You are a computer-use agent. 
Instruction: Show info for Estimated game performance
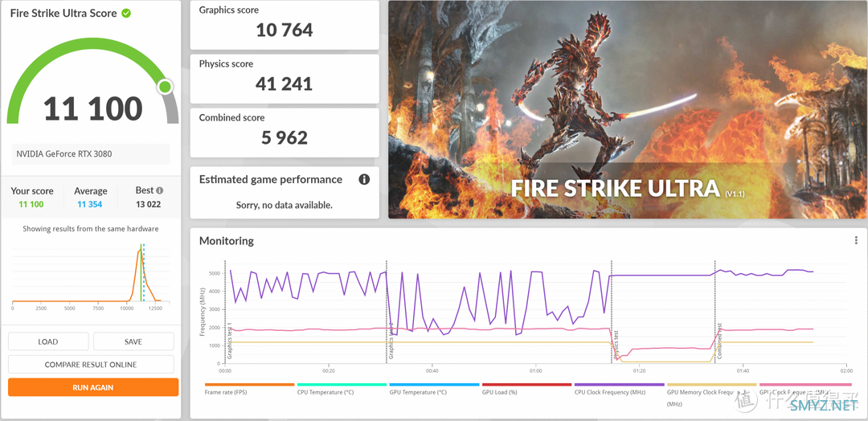364,179
